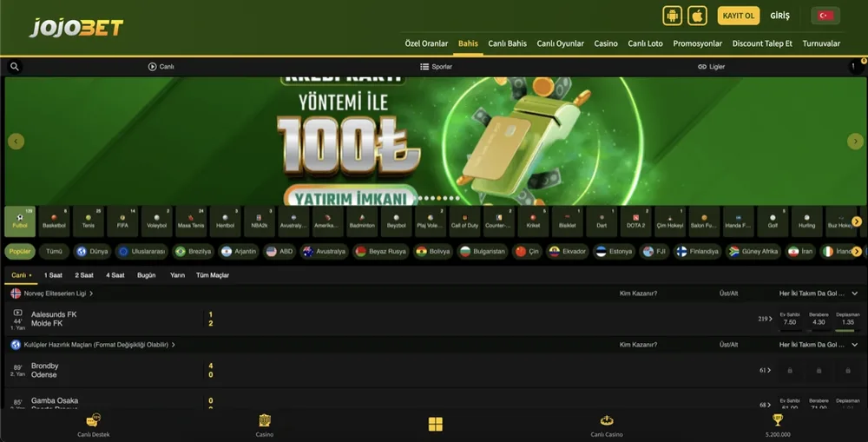Viewport: 868px width, 442px height.
Task: Filter leagues by Brezilya
Action: 193,252
